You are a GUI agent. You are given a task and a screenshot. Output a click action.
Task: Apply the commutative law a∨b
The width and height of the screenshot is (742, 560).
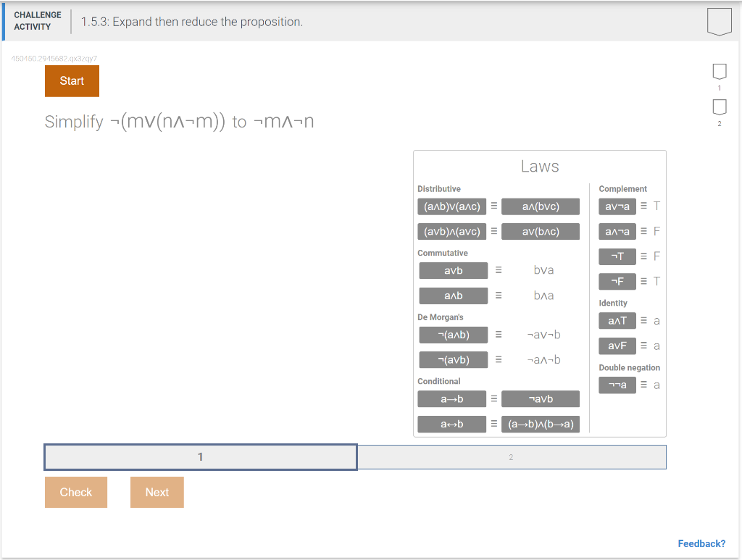click(453, 270)
